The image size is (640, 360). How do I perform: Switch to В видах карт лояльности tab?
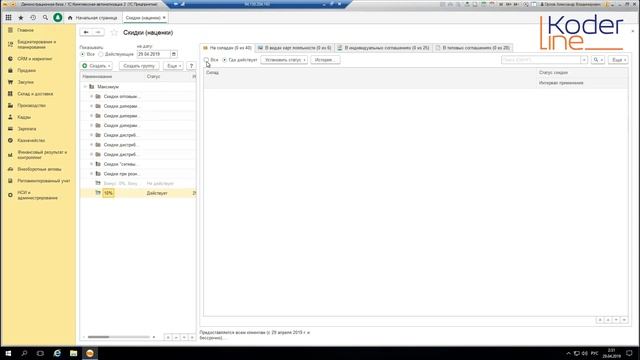pos(294,48)
